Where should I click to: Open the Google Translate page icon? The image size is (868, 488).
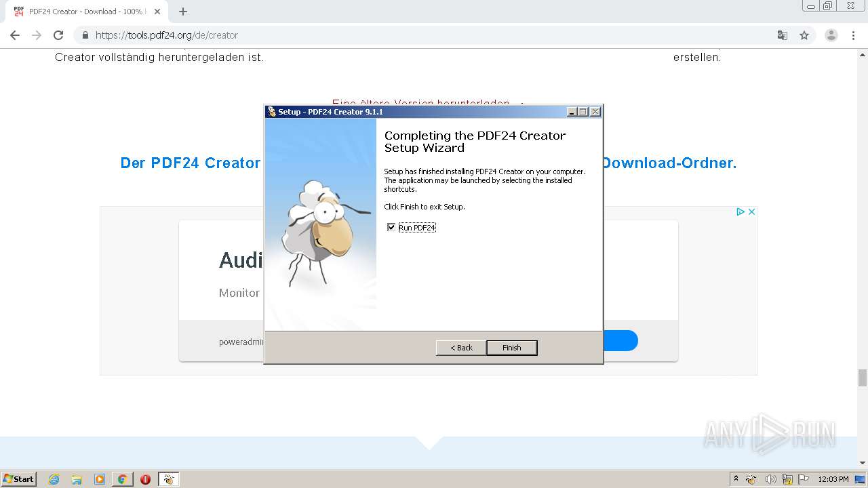coord(783,35)
